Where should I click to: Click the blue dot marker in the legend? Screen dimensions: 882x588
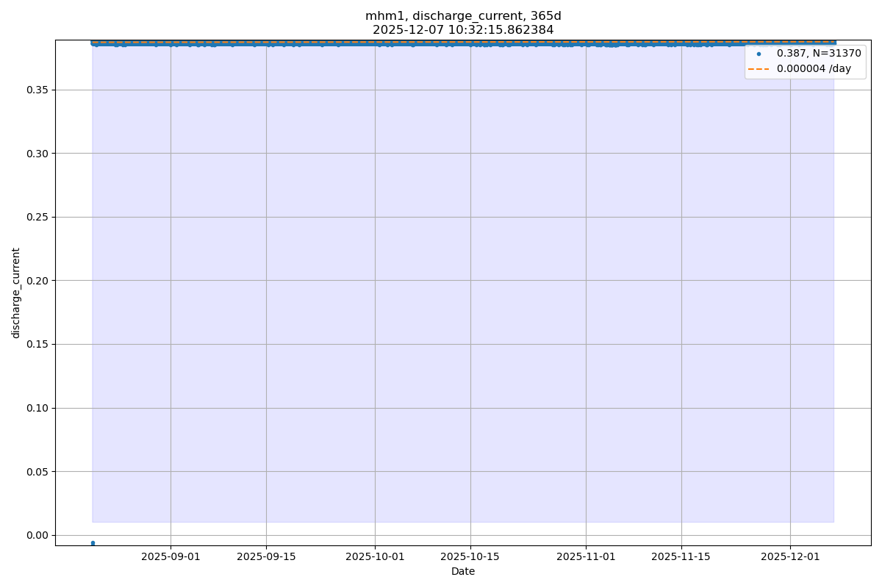pos(759,54)
